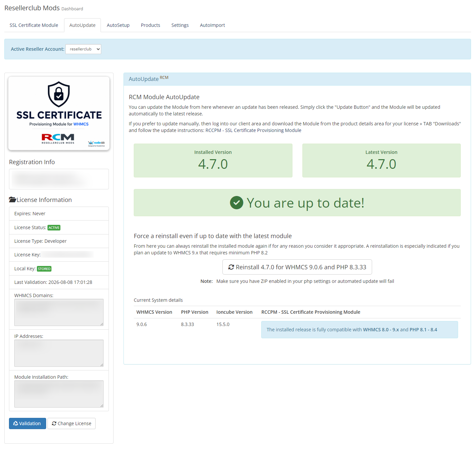The image size is (476, 454).
Task: Click the sync icon on Change License
Action: coord(54,423)
